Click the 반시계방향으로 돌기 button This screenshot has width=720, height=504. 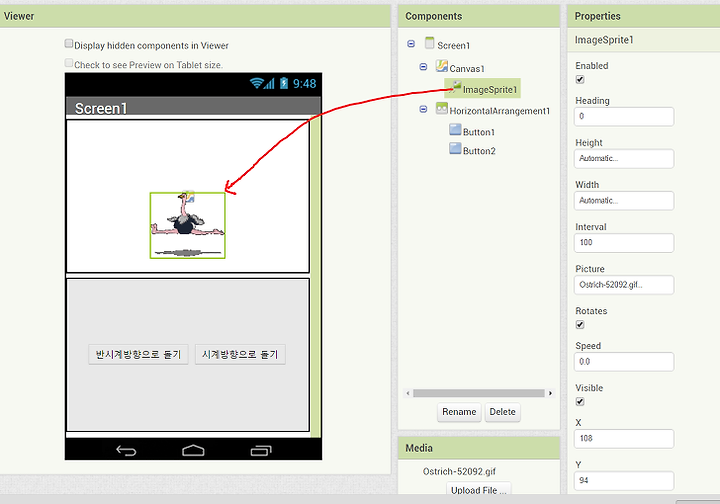[x=138, y=354]
